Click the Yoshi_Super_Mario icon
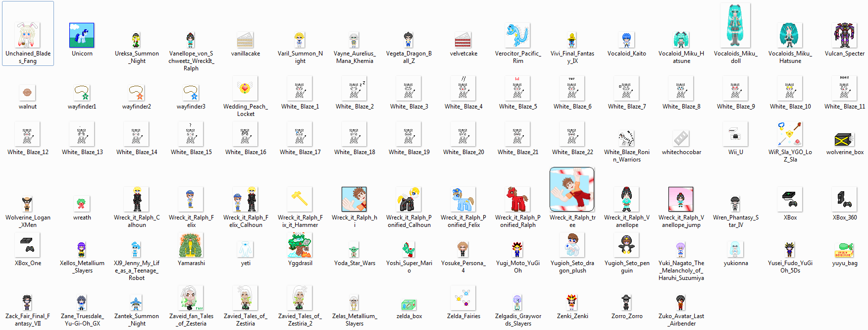Screen dimensions: 868x330 tap(408, 249)
